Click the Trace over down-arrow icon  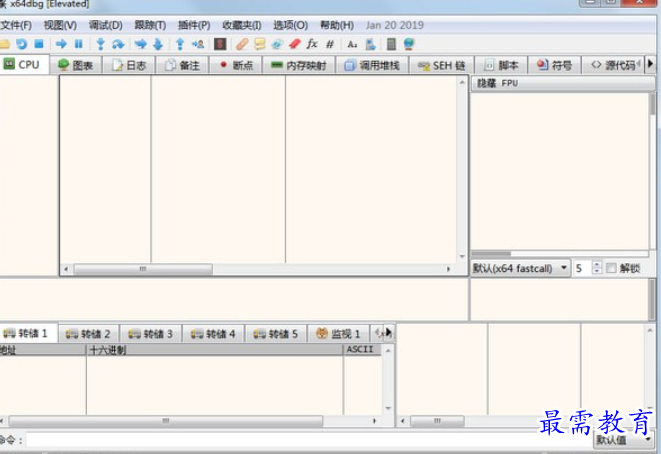pos(158,44)
